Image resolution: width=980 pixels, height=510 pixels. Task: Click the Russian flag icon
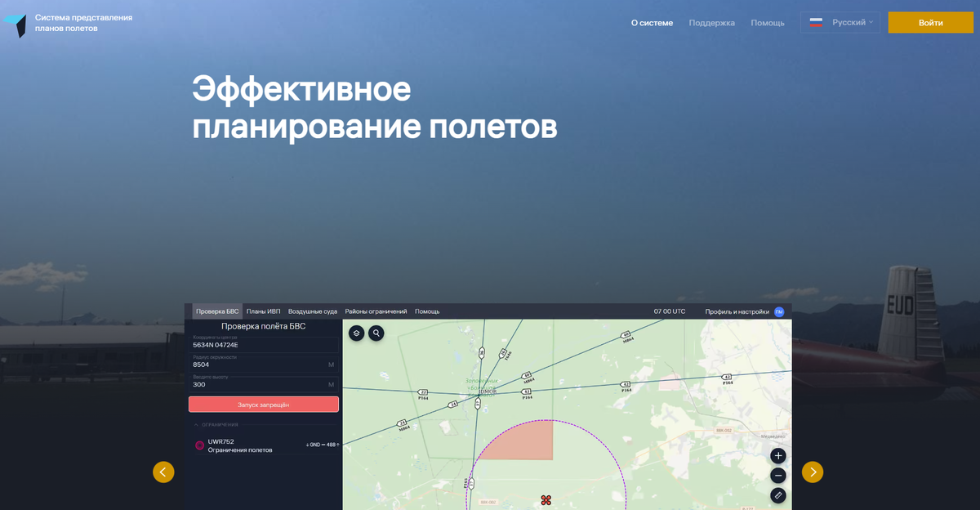(816, 23)
